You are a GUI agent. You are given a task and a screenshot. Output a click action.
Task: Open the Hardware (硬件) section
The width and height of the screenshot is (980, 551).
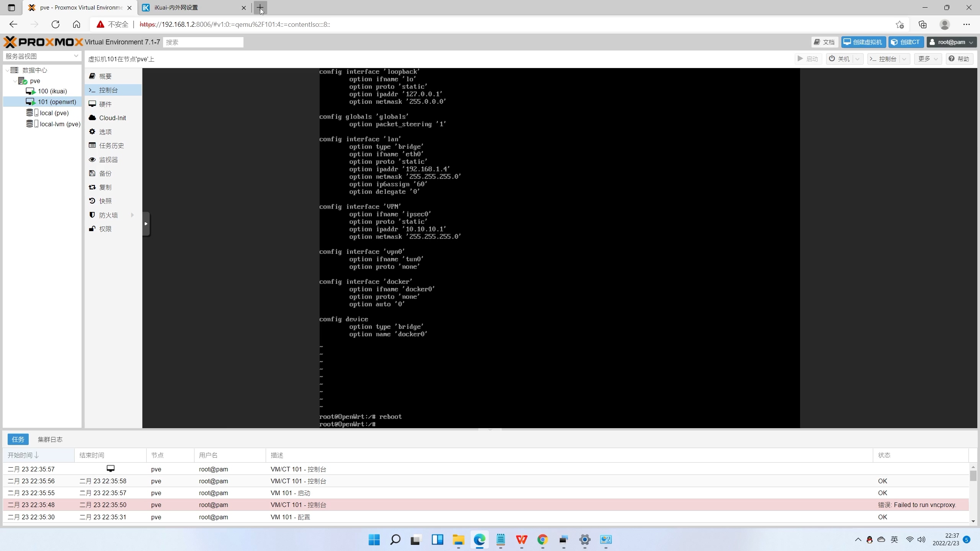[105, 104]
